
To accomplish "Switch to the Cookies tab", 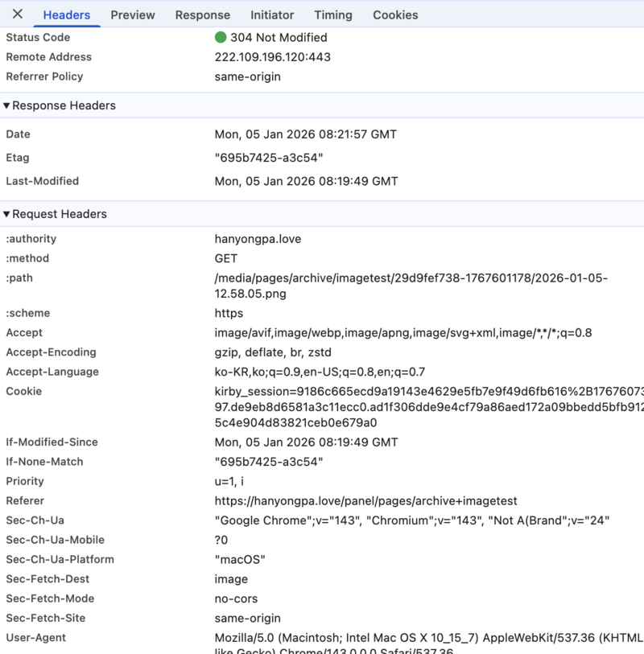I will tap(395, 14).
